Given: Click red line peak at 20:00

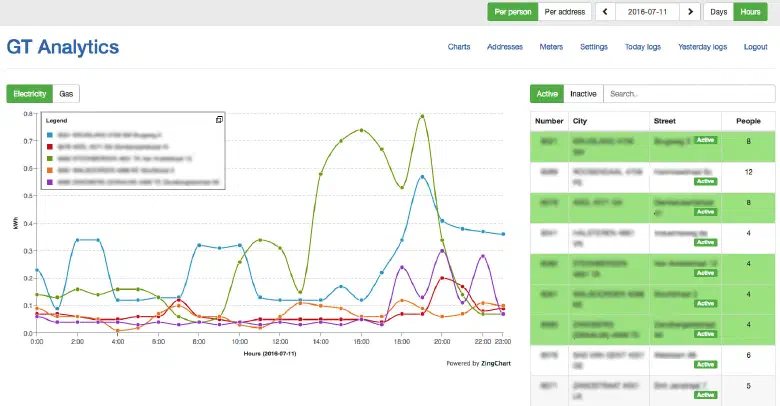Looking at the screenshot, I should [442, 278].
